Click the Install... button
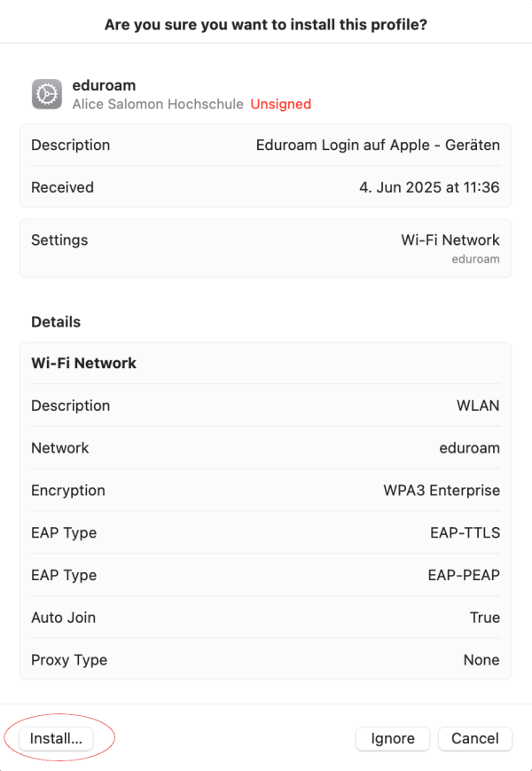532x771 pixels. click(x=56, y=738)
